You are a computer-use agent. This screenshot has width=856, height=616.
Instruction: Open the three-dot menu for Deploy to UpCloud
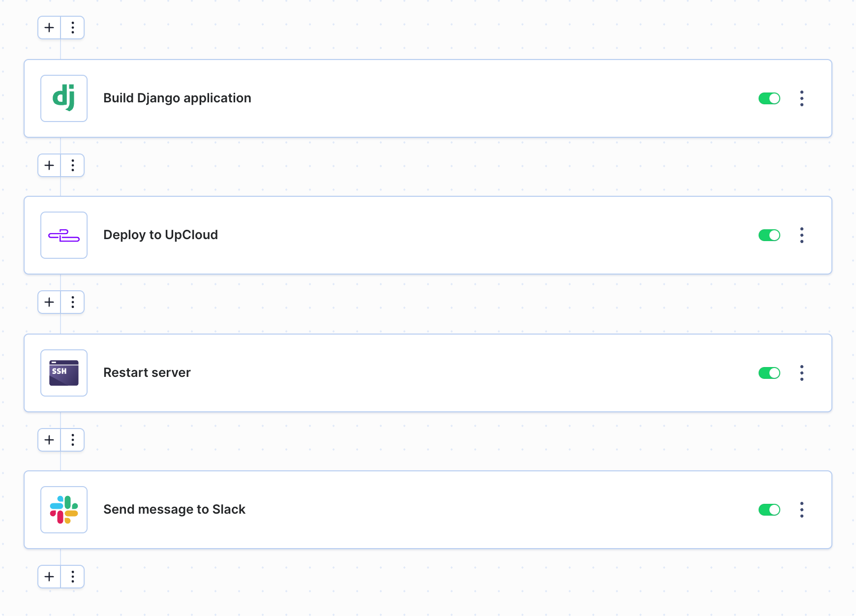pos(802,235)
